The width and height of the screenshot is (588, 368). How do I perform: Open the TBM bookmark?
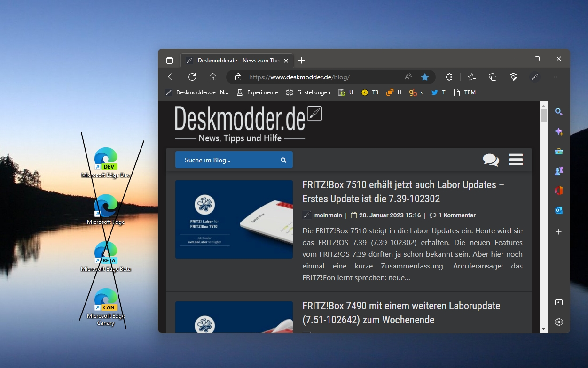464,92
